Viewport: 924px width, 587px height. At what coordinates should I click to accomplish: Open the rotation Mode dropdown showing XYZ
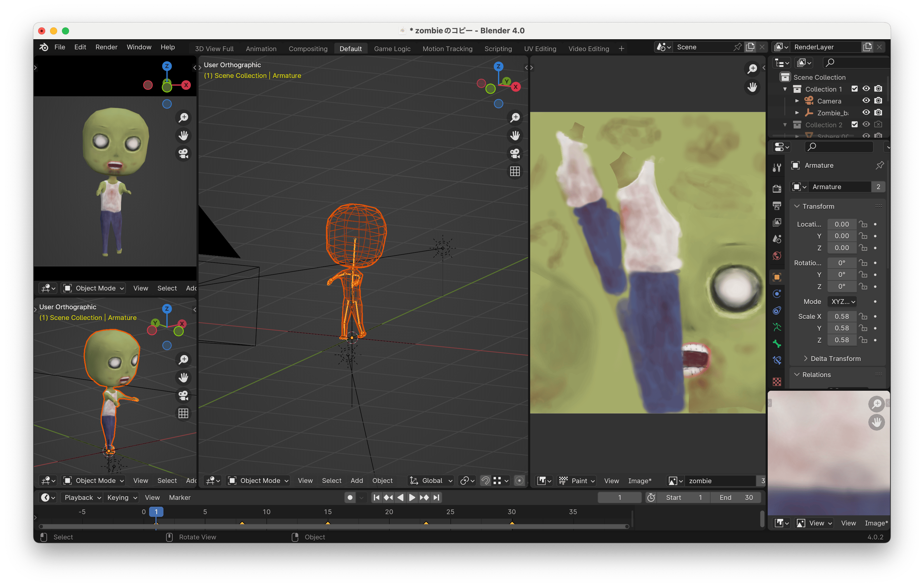[x=842, y=301]
